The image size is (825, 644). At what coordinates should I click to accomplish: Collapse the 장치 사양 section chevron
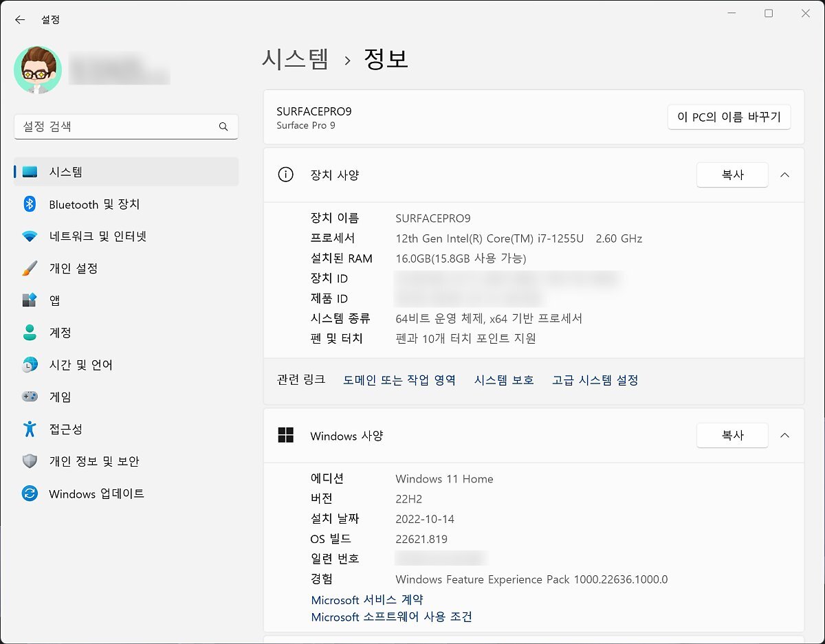pyautogui.click(x=785, y=175)
